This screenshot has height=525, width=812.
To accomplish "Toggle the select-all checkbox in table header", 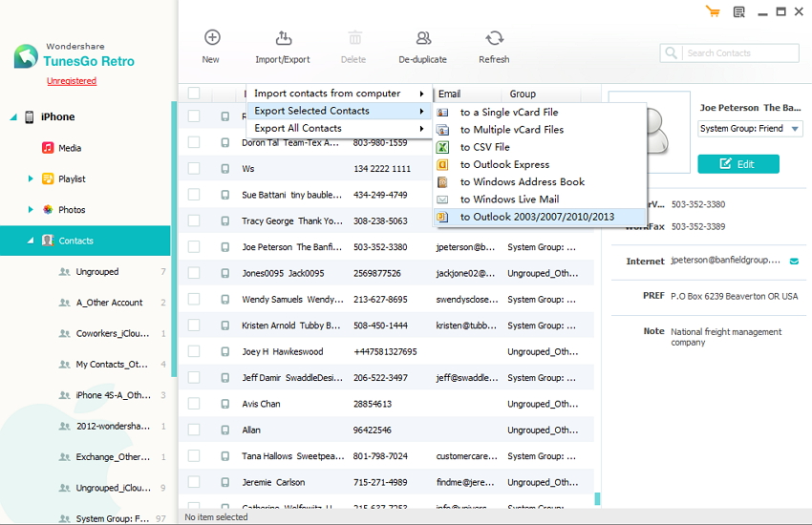I will (x=194, y=94).
